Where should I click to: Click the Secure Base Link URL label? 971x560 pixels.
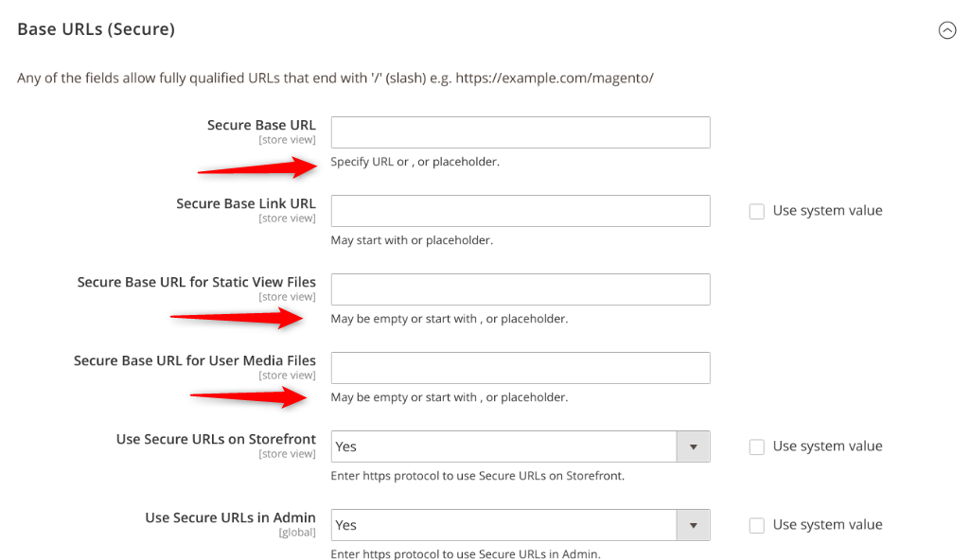tap(246, 203)
